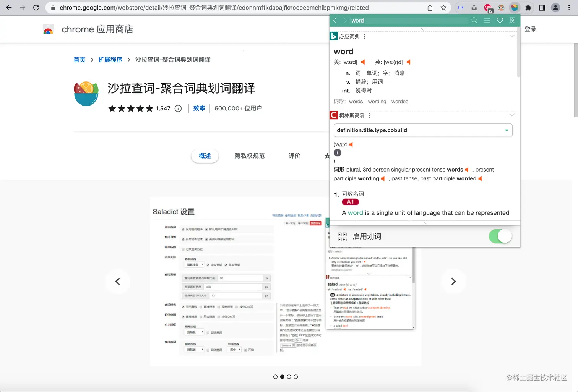Open the QR code icon in Saladict footer
Viewport: 578px width, 392px height.
point(342,236)
